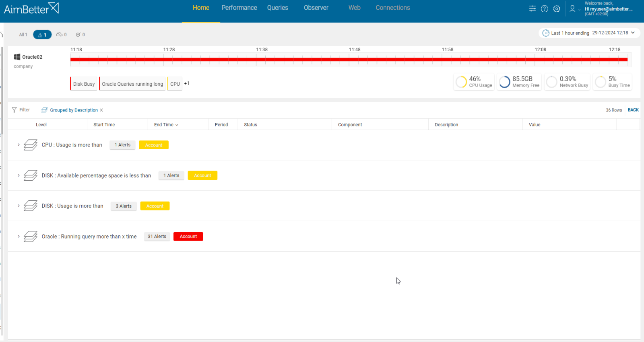Click yellow Account badge in CPU Usage row
The image size is (644, 342).
pyautogui.click(x=154, y=145)
